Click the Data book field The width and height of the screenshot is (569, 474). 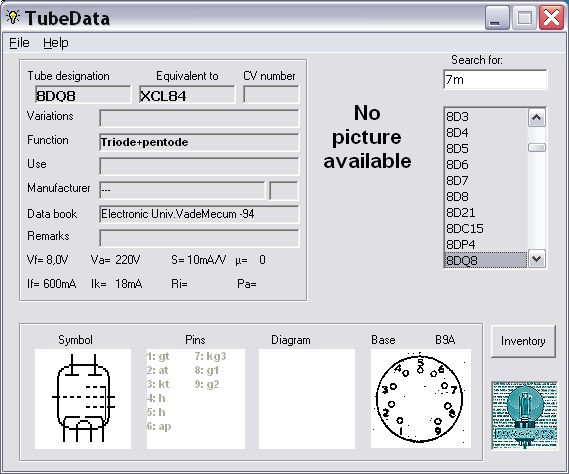199,214
